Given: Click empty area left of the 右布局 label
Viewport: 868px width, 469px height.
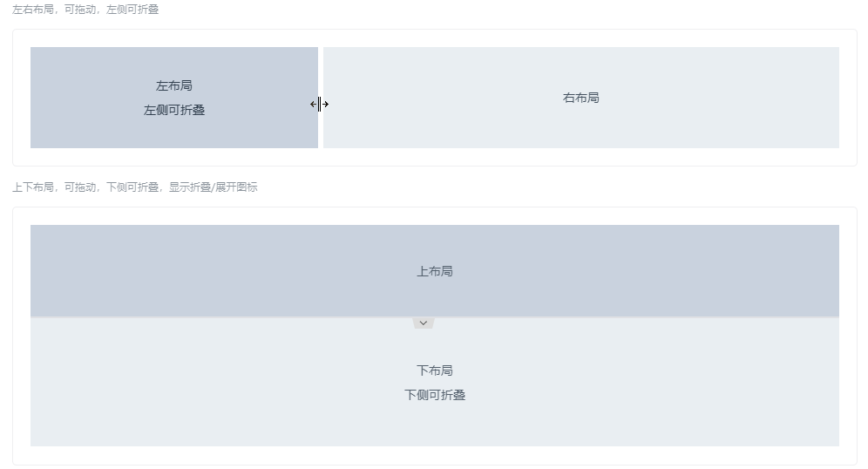Looking at the screenshot, I should pos(436,98).
